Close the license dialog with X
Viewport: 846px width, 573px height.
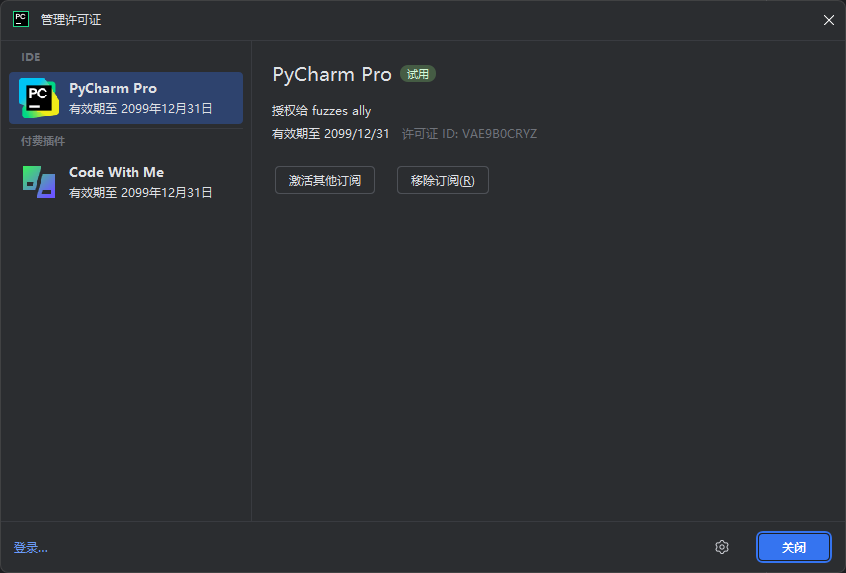point(829,20)
